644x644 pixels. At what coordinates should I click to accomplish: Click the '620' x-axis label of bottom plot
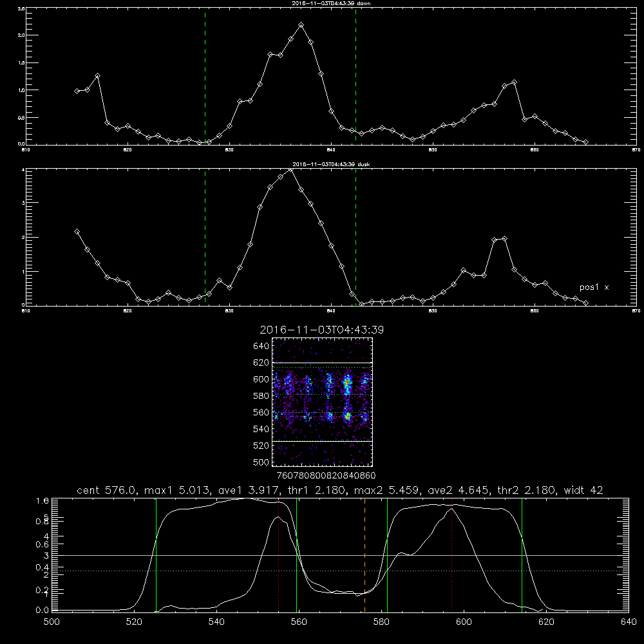(x=546, y=622)
